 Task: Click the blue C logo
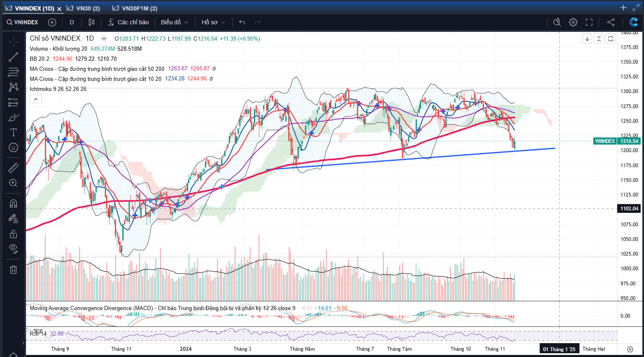[634, 22]
